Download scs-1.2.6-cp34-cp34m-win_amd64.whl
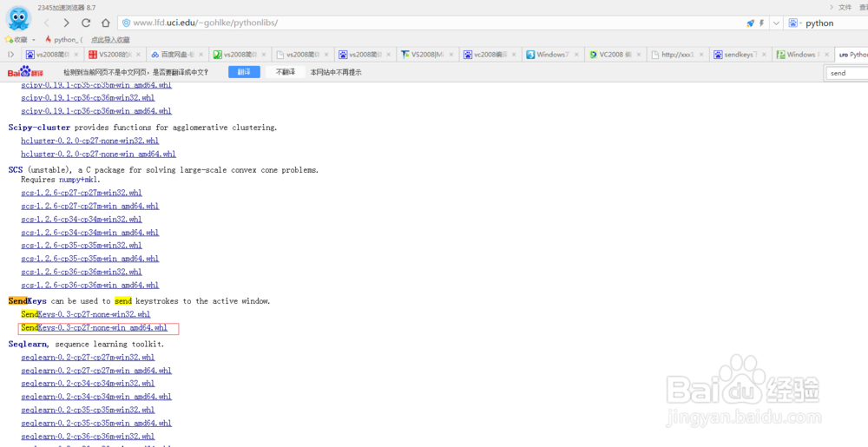 (89, 233)
